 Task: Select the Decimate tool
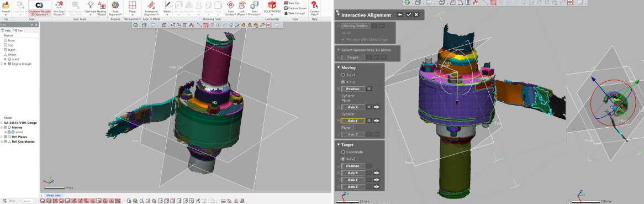[91, 8]
